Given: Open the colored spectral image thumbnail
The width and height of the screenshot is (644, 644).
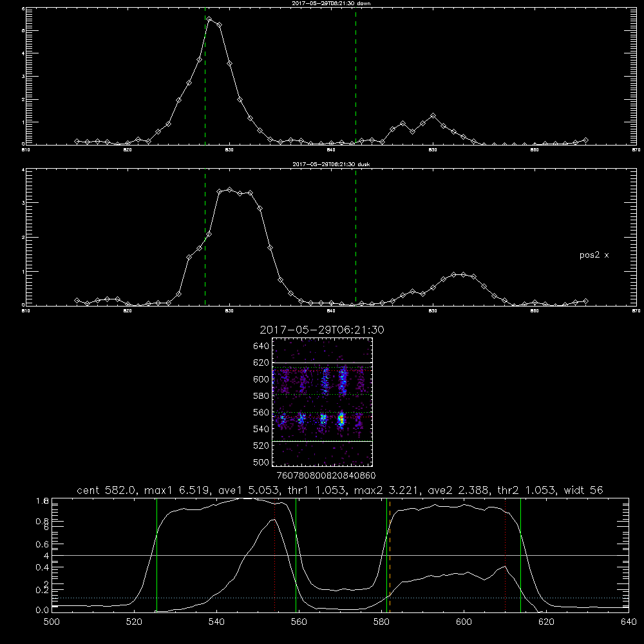Looking at the screenshot, I should click(322, 402).
